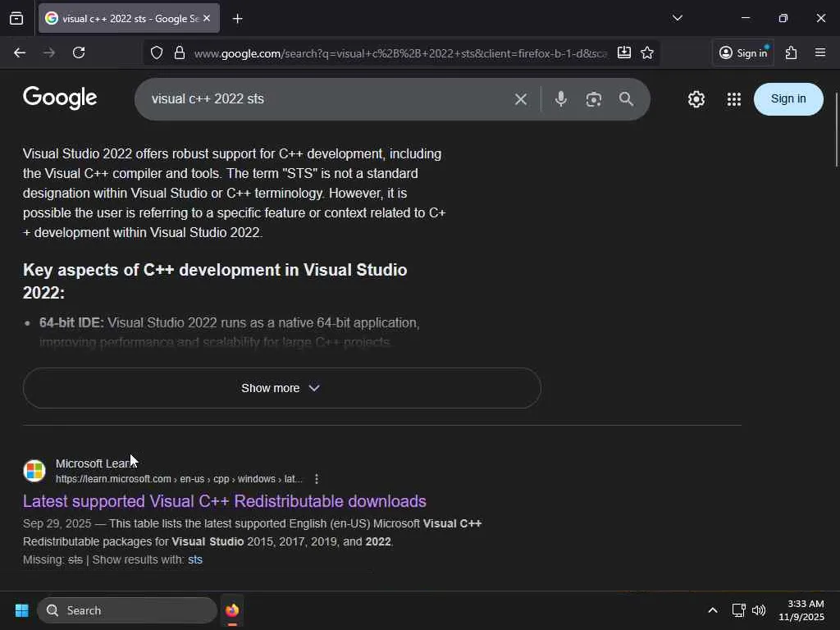Open the Extensions puzzle icon
This screenshot has width=840, height=630.
(792, 52)
